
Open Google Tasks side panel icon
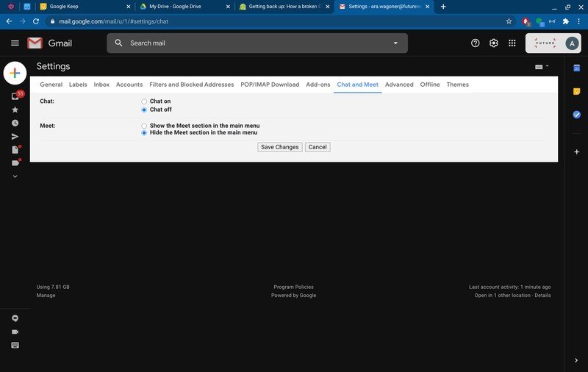(577, 115)
